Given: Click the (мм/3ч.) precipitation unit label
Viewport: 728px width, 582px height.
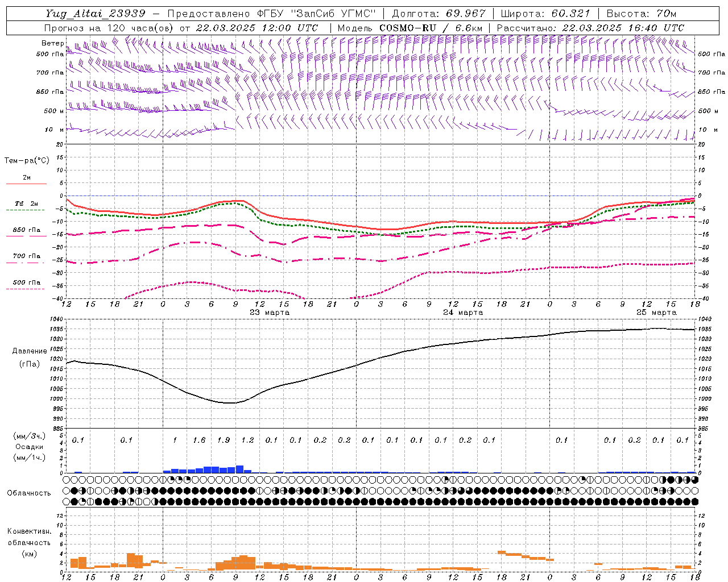Looking at the screenshot, I should point(30,436).
